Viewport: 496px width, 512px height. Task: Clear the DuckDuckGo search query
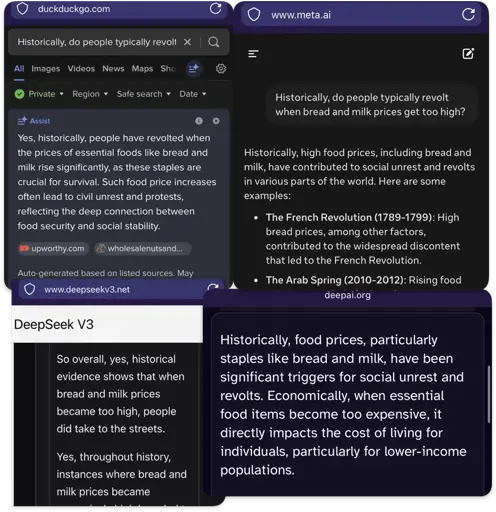187,42
